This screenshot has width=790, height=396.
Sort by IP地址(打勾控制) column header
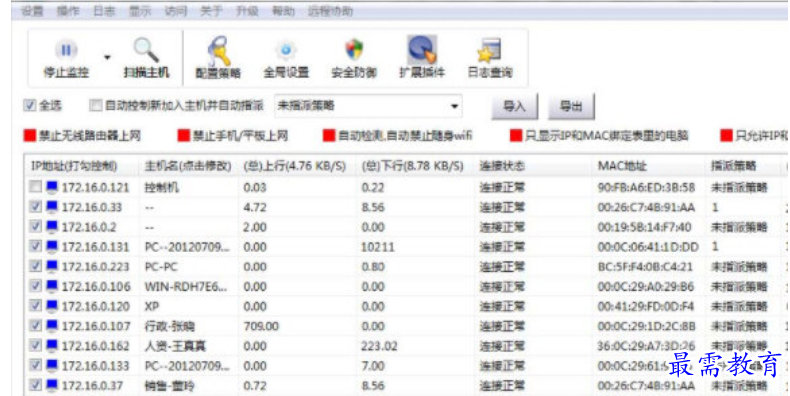(x=81, y=166)
